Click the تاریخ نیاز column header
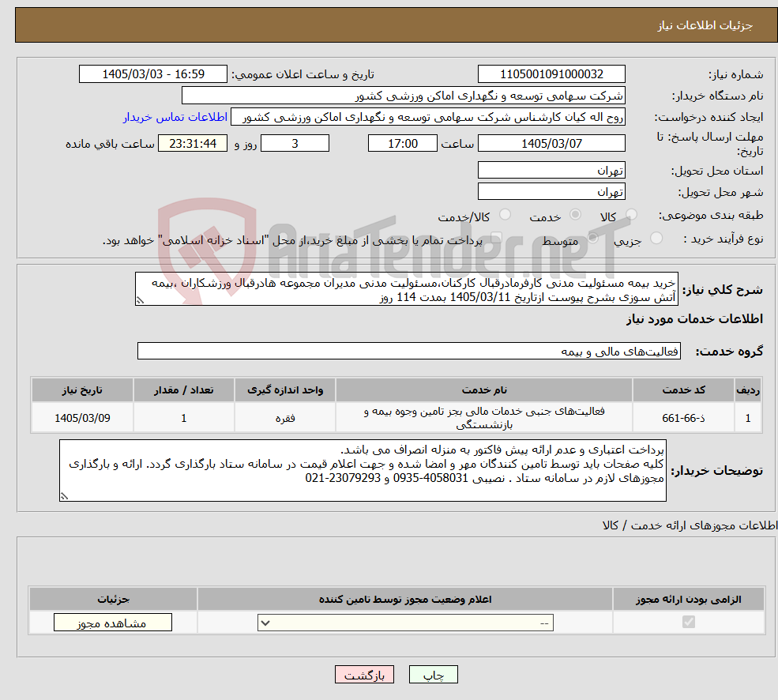The width and height of the screenshot is (778, 700). click(x=82, y=390)
